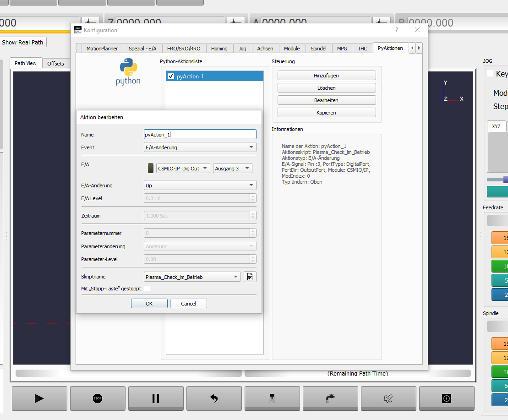Hit the STOP octagon button
The width and height of the screenshot is (508, 420).
98,398
